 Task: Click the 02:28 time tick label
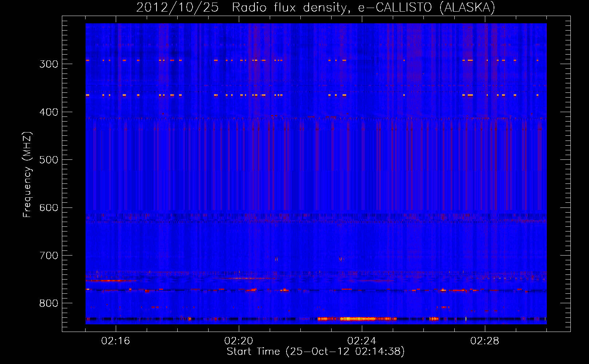485,341
